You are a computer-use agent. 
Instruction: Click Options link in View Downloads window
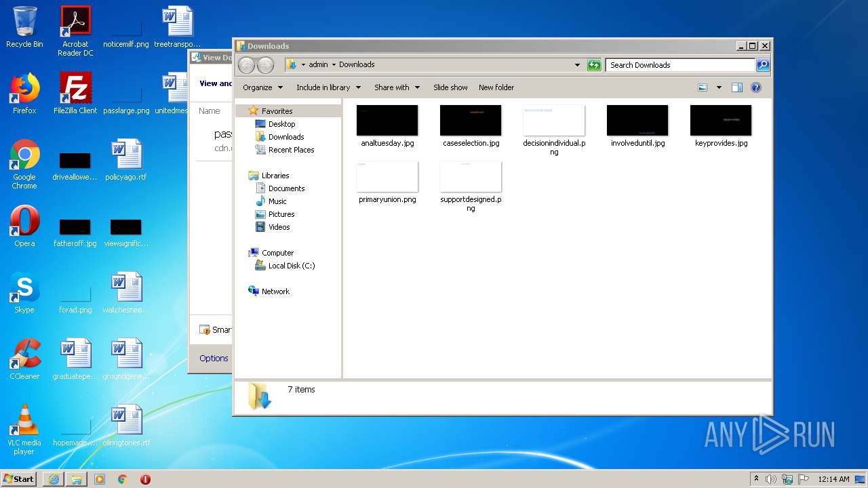(214, 359)
